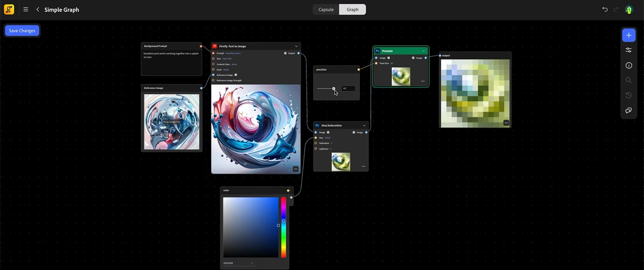Click the pixelSize numeric value field

click(x=348, y=89)
